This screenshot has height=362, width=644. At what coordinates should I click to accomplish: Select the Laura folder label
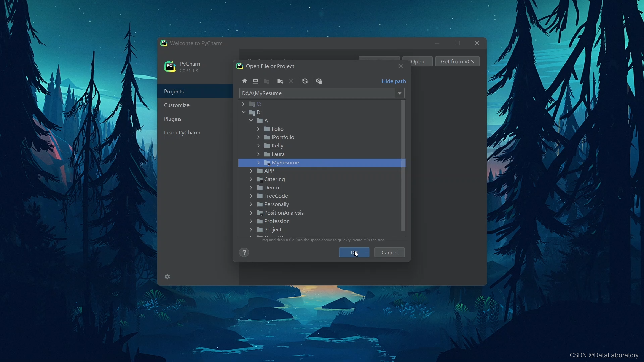coord(278,154)
